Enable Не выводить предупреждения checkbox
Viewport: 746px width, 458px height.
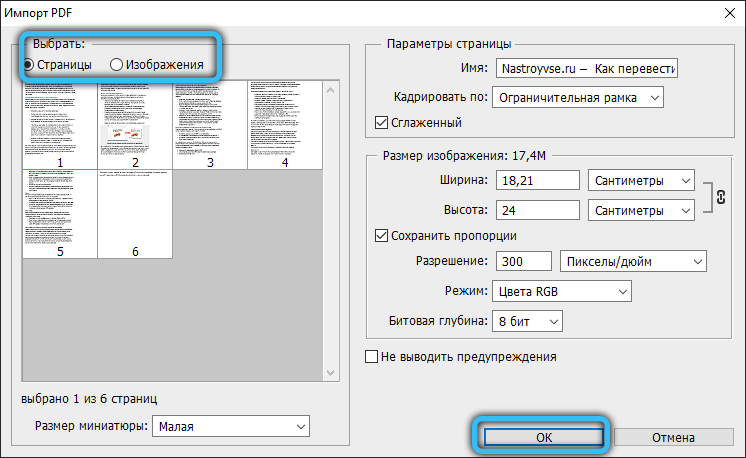point(373,356)
